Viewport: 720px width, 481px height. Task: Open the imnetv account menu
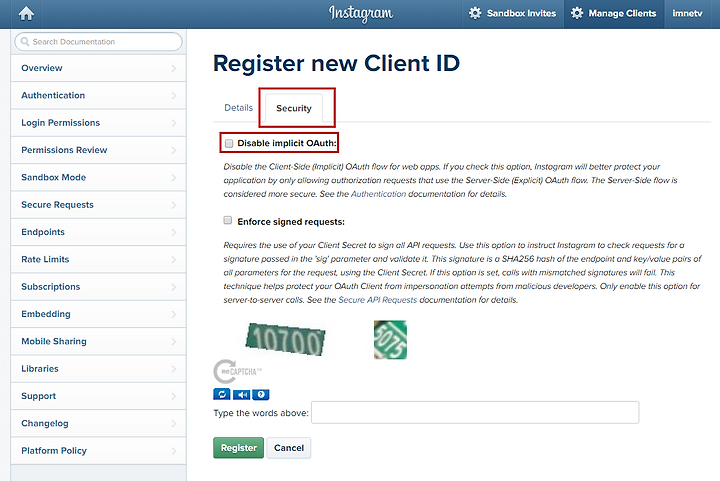pyautogui.click(x=687, y=13)
